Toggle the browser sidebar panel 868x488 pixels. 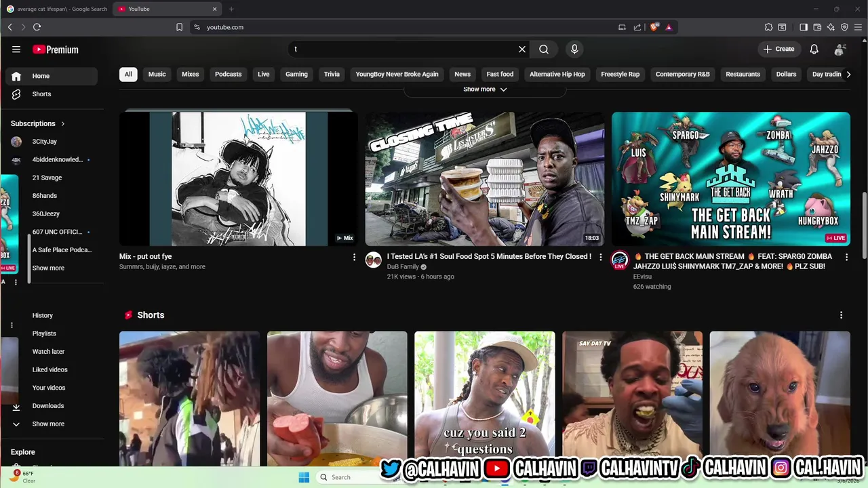pos(804,27)
